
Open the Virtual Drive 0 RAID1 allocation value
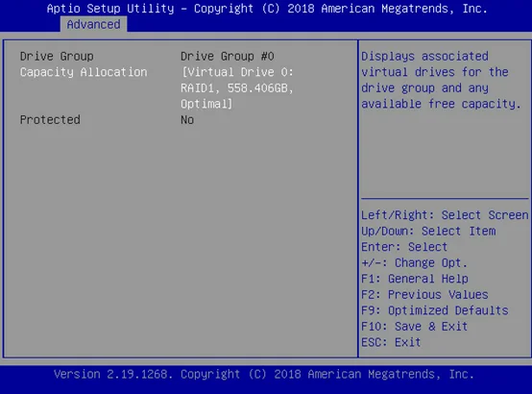pos(237,88)
